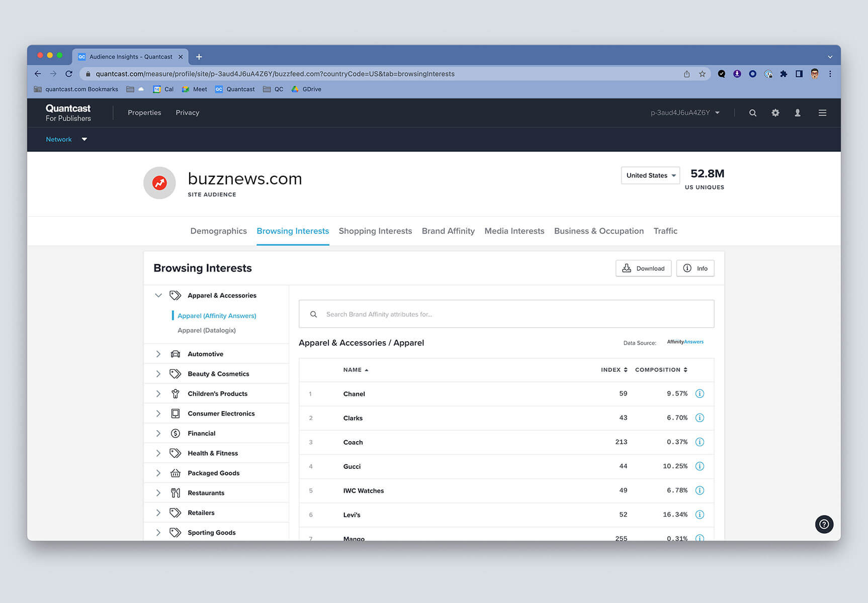Screen dimensions: 868x603
Task: Bookmark page with the star icon
Action: (702, 74)
